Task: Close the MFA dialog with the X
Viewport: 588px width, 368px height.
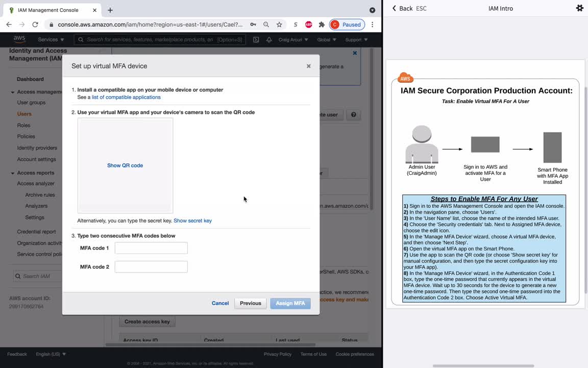Action: coord(309,66)
